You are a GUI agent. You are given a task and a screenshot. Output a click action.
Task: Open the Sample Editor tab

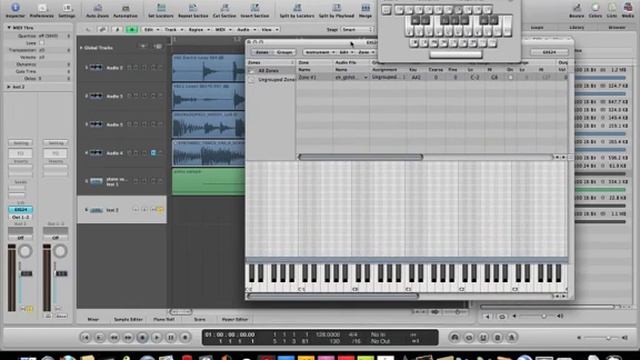click(x=128, y=320)
